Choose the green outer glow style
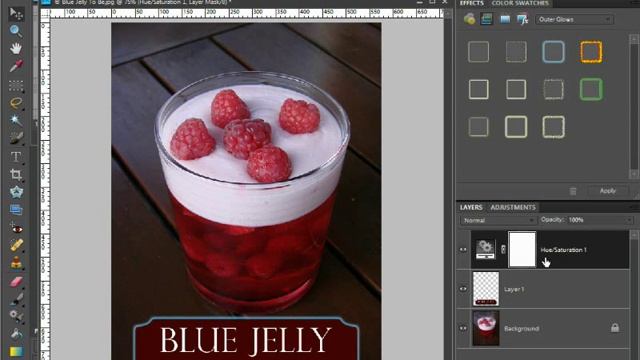The image size is (640, 360). coord(591,89)
